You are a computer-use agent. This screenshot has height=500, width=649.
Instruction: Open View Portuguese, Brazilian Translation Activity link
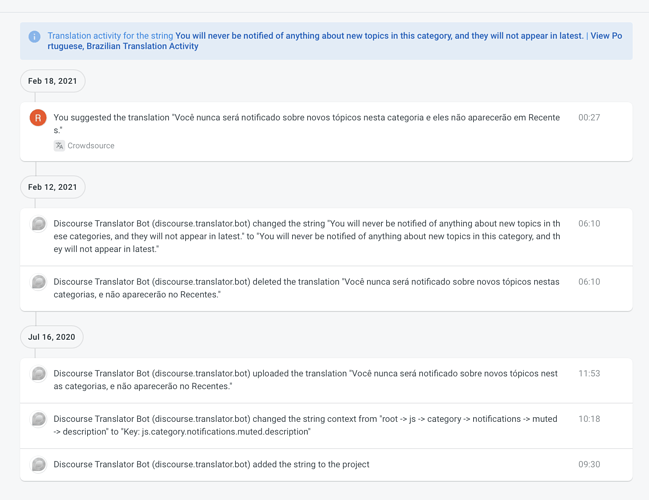tap(334, 41)
